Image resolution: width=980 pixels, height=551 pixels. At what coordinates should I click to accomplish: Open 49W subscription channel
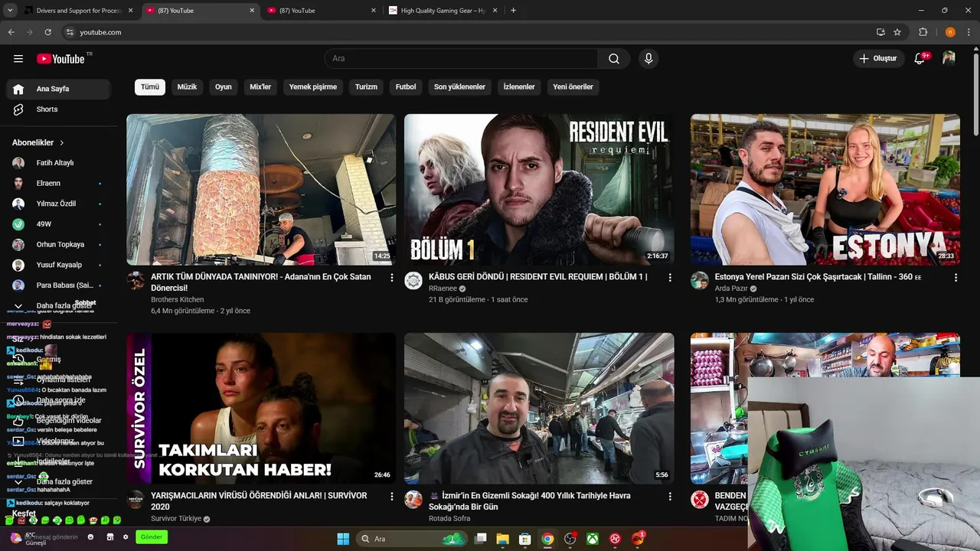tap(58, 224)
